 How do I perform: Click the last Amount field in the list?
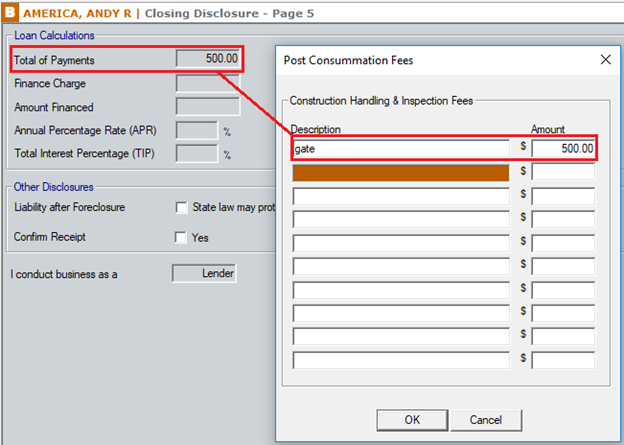pyautogui.click(x=563, y=360)
